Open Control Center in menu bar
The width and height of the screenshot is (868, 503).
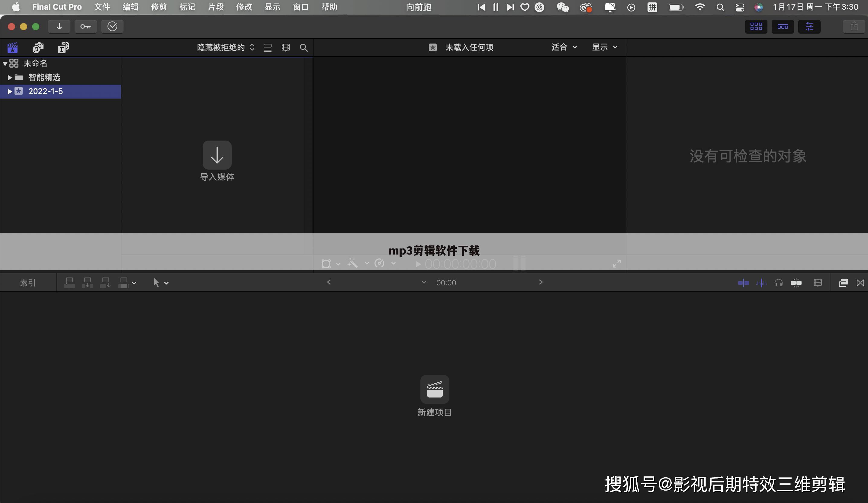point(740,7)
